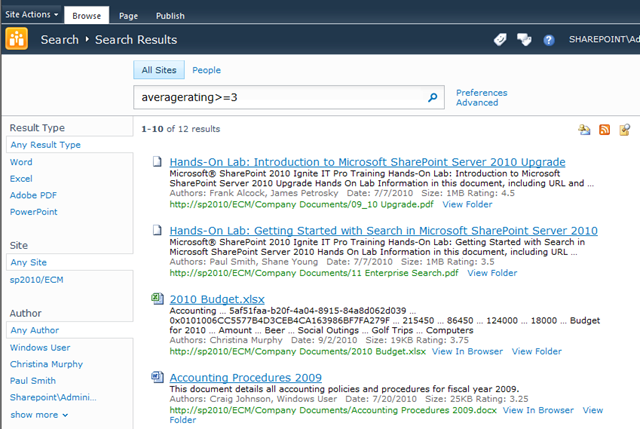Open the SHAREPOINT\Ad user account menu
The width and height of the screenshot is (640, 429).
[604, 39]
